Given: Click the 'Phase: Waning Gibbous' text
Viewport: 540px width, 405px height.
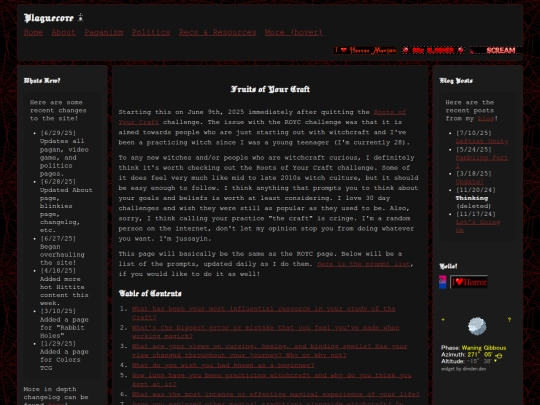Looking at the screenshot, I should [x=474, y=348].
